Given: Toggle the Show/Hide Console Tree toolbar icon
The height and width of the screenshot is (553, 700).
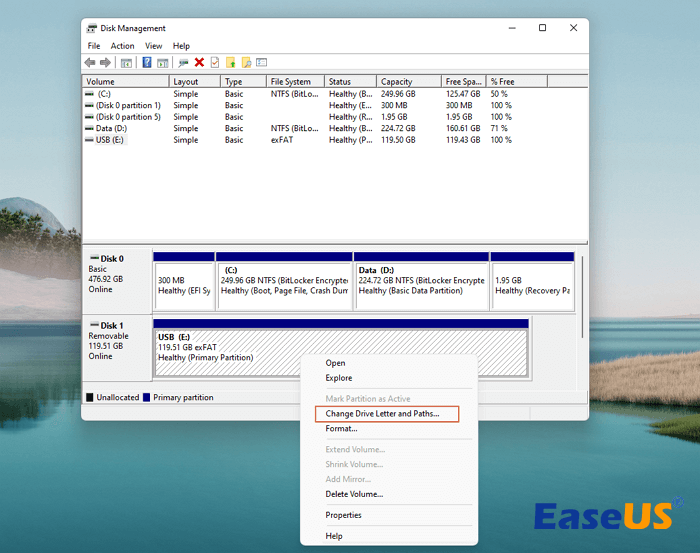Looking at the screenshot, I should click(x=126, y=62).
